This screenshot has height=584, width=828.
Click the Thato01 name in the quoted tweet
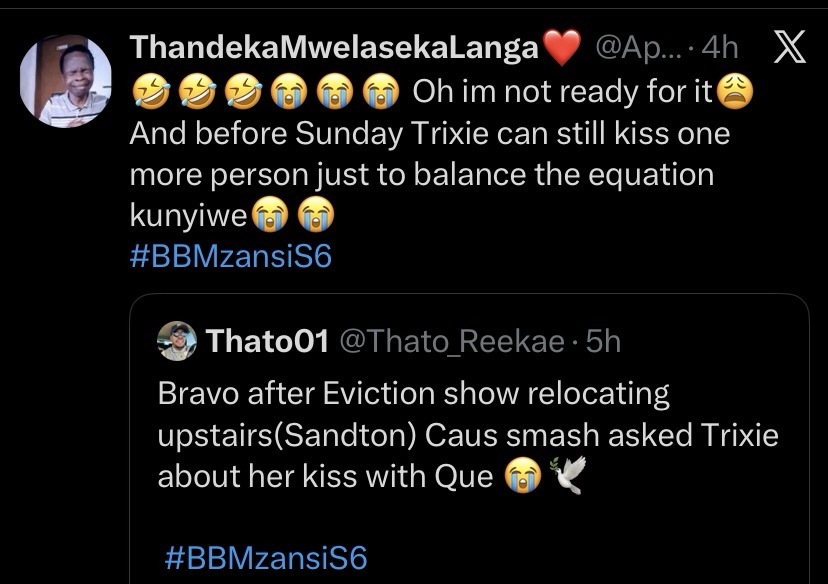pyautogui.click(x=267, y=341)
